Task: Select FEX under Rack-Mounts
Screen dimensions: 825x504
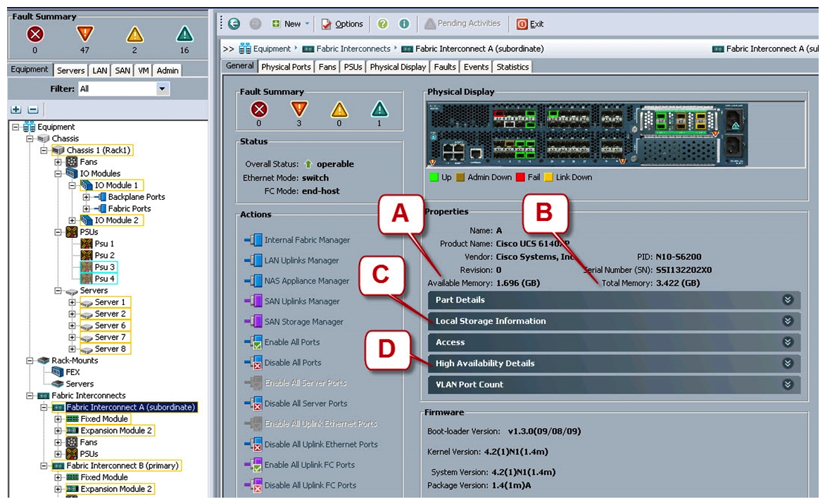Action: (x=65, y=372)
